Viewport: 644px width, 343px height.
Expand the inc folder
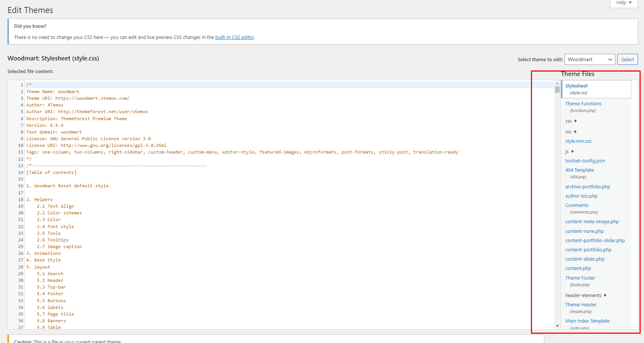[571, 132]
